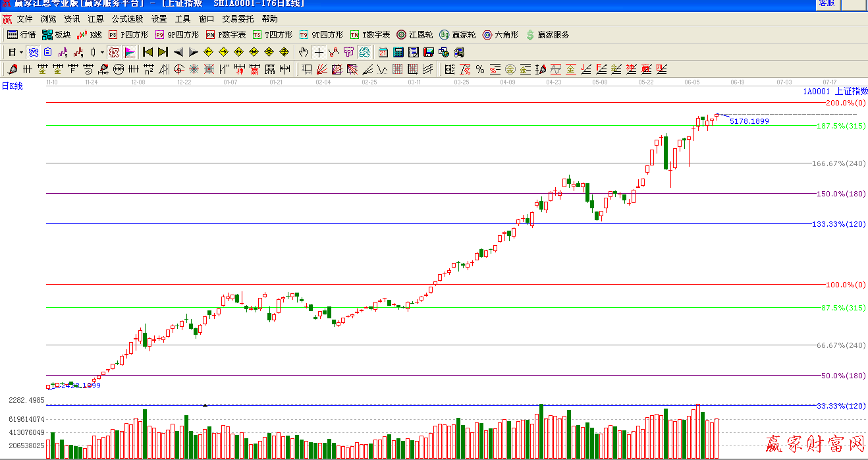Expand the 日 period dropdown arrow
Image resolution: width=868 pixels, height=460 pixels.
[21, 52]
